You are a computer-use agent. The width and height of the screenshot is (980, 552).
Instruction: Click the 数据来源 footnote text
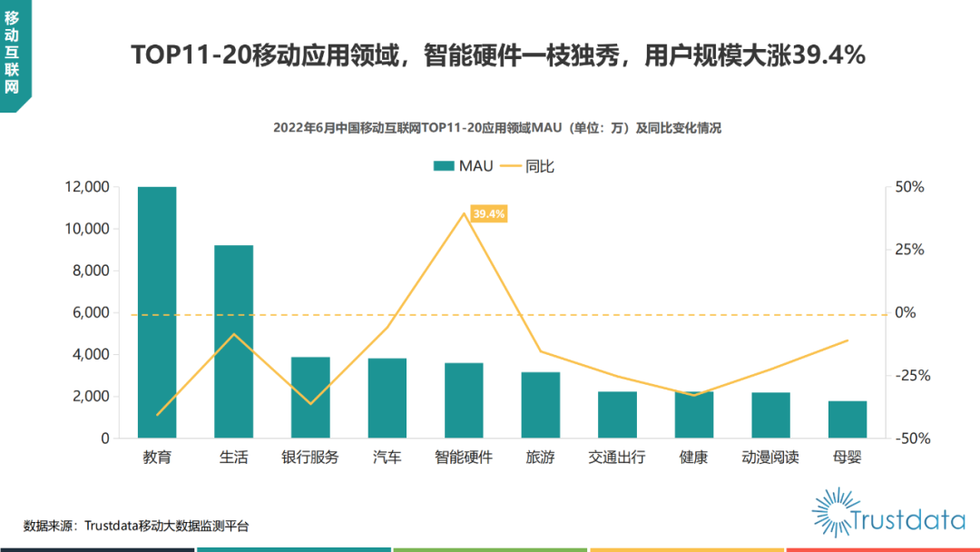pos(136,526)
